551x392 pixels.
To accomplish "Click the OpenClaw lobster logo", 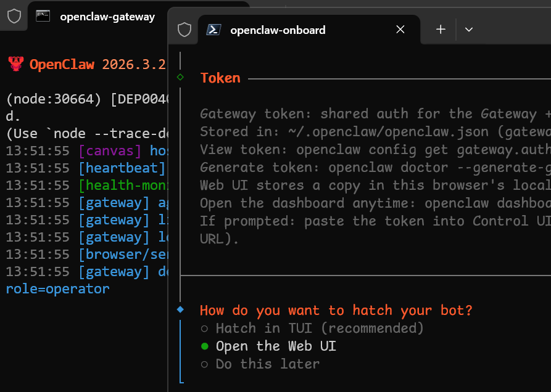I will 15,64.
